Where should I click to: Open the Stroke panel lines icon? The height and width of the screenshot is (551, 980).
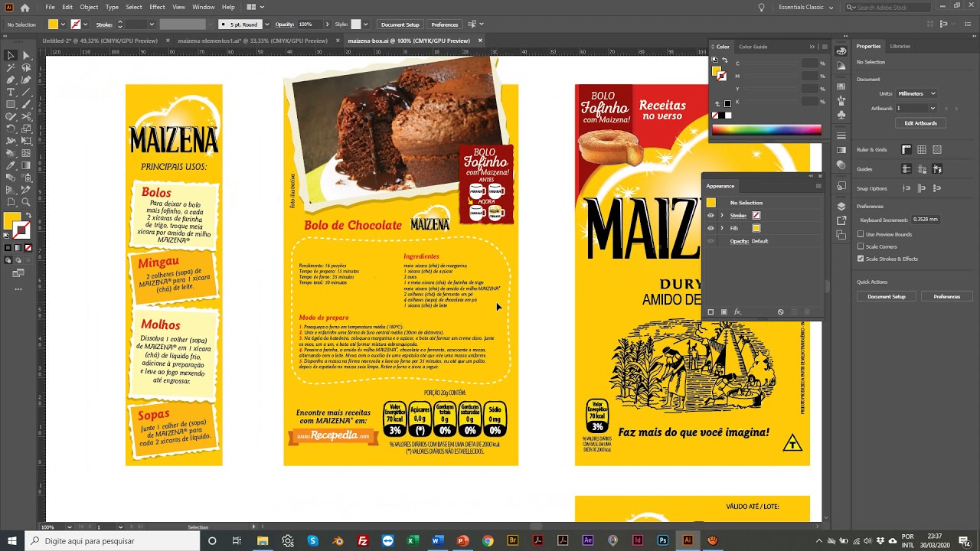click(841, 135)
